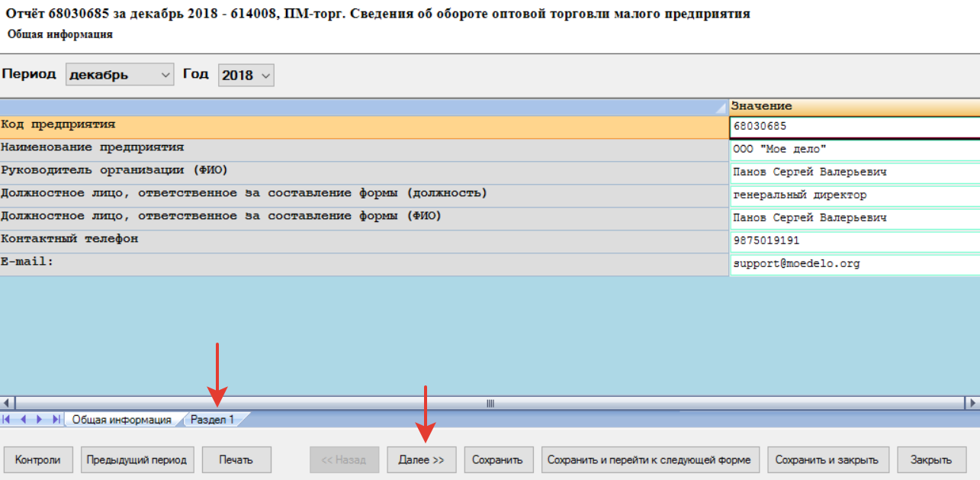Select the Код предприятия row label

365,127
